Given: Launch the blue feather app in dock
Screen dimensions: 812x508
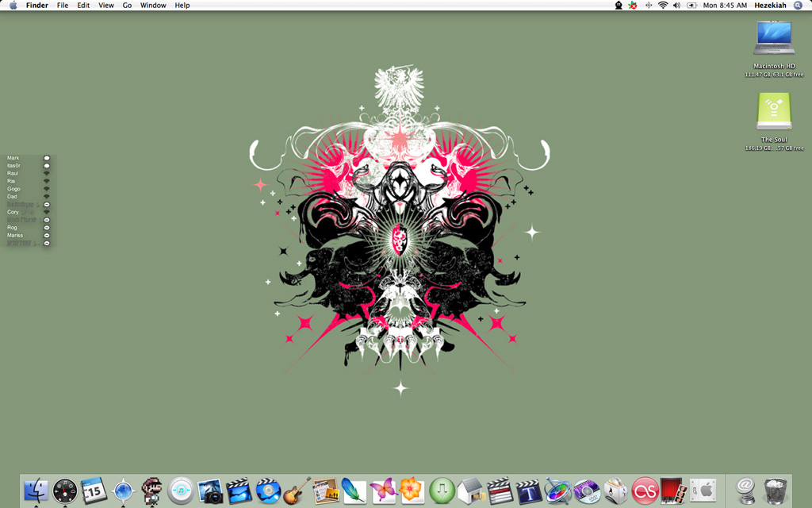Looking at the screenshot, I should tap(354, 491).
